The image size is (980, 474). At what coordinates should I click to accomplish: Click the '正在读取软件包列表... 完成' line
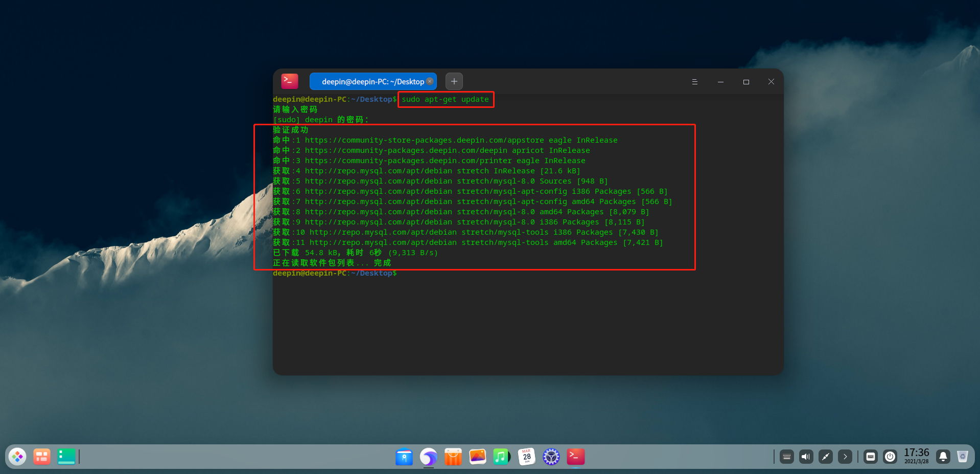[332, 263]
